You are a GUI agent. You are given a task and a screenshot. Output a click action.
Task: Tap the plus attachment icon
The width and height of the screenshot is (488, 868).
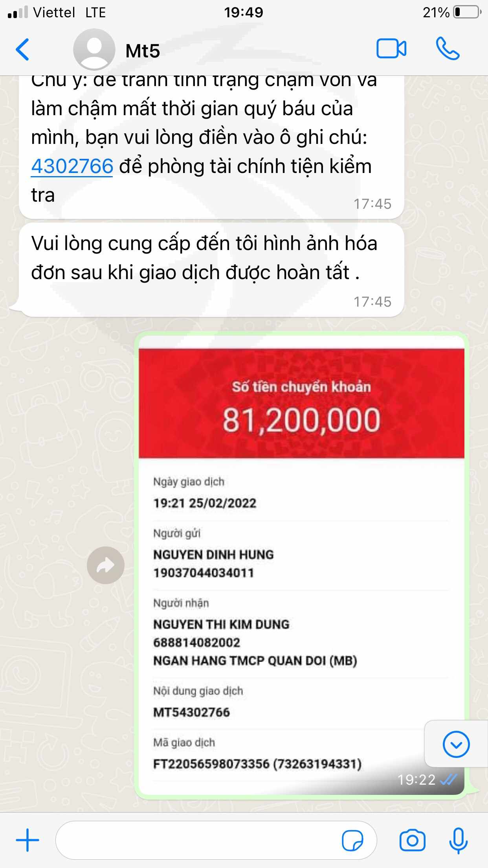pos(28,840)
